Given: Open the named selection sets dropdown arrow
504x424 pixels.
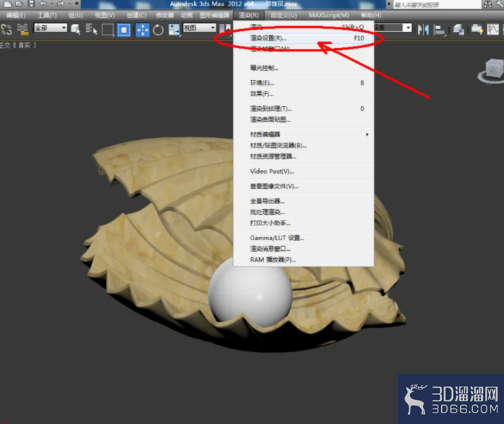Looking at the screenshot, I should (407, 28).
